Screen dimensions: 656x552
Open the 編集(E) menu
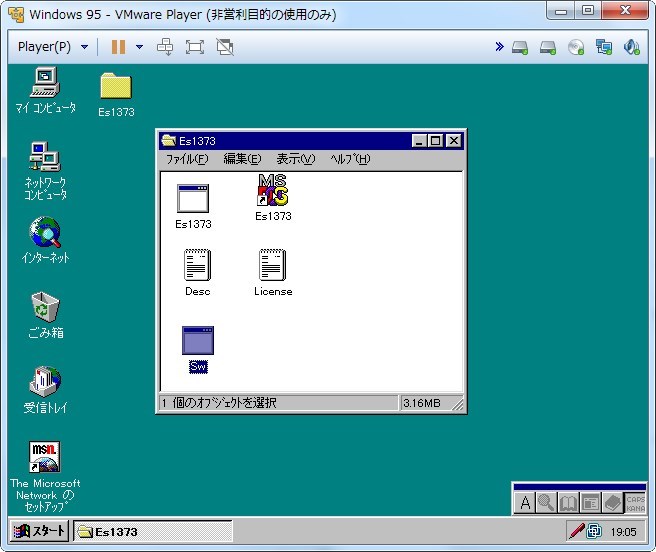coord(242,159)
